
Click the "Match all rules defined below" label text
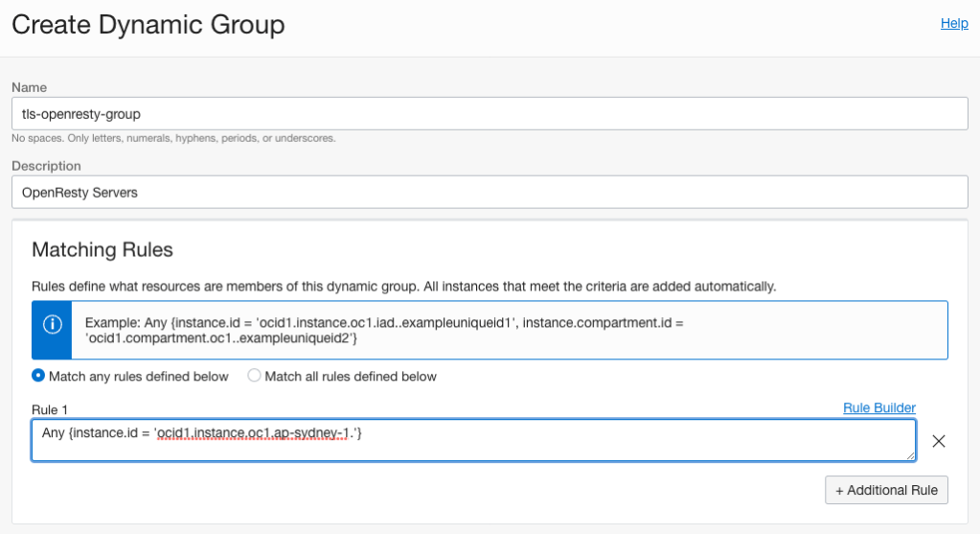(x=350, y=376)
